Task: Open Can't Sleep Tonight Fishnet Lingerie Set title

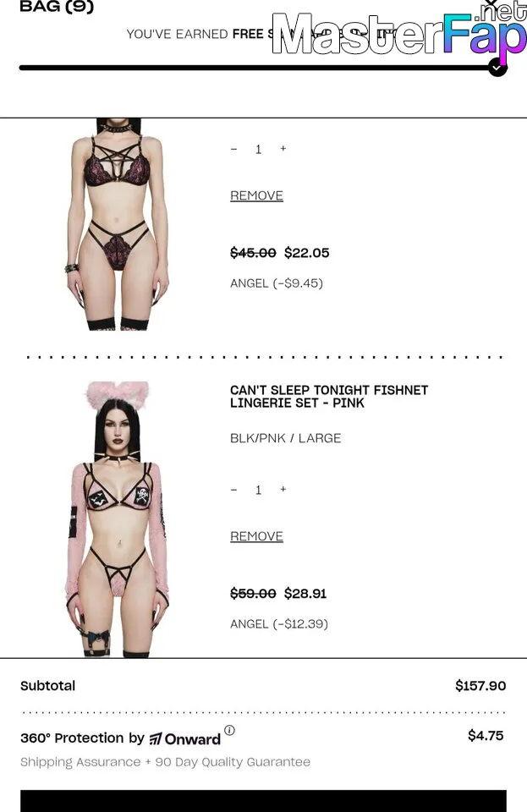Action: click(x=329, y=397)
